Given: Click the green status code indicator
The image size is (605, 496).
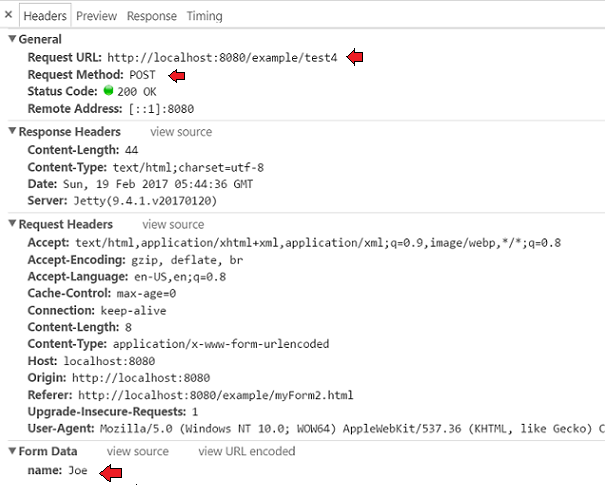Looking at the screenshot, I should click(x=109, y=91).
